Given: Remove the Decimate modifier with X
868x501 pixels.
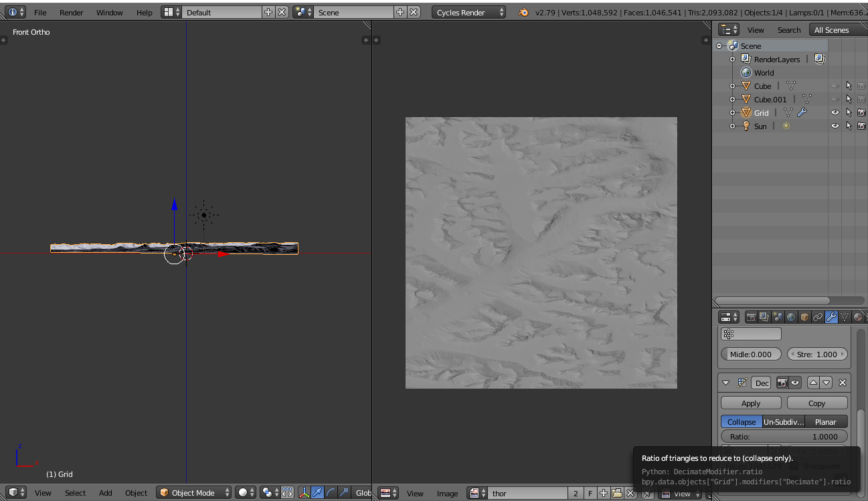Looking at the screenshot, I should pos(843,383).
